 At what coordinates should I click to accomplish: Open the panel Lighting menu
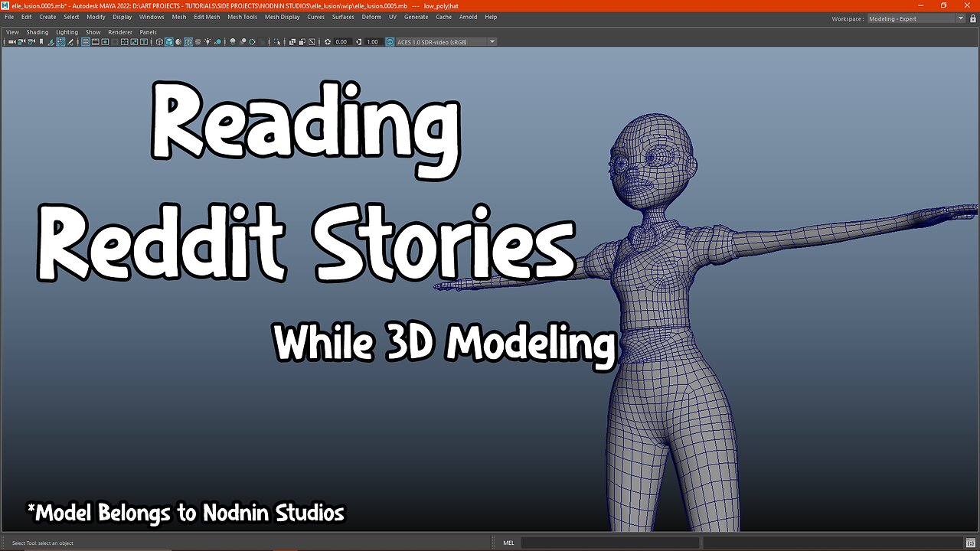pos(67,32)
